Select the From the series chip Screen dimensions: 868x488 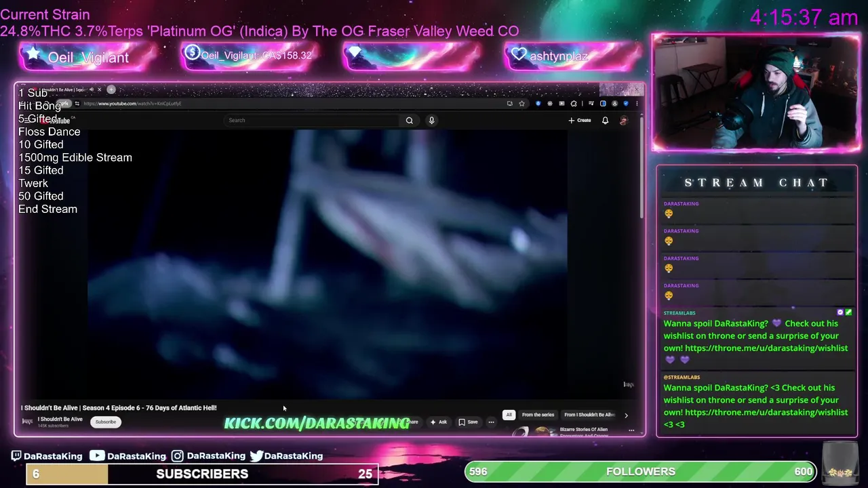pos(538,415)
